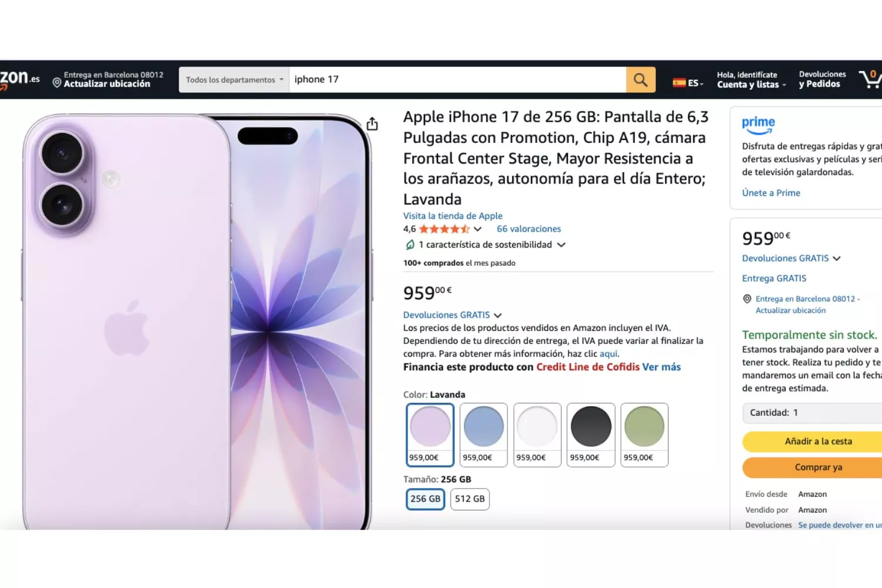Open the shopping cart icon
Viewport: 882px width, 588px height.
[x=870, y=79]
